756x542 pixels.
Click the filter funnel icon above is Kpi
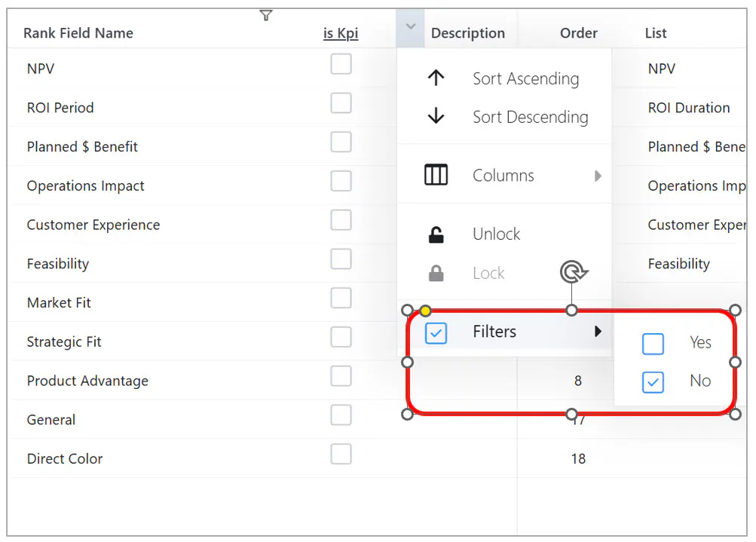pos(265,15)
